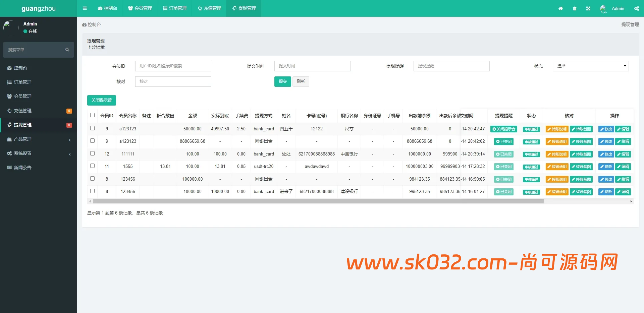Check the checkbox on the a123123 first row

tap(93, 128)
